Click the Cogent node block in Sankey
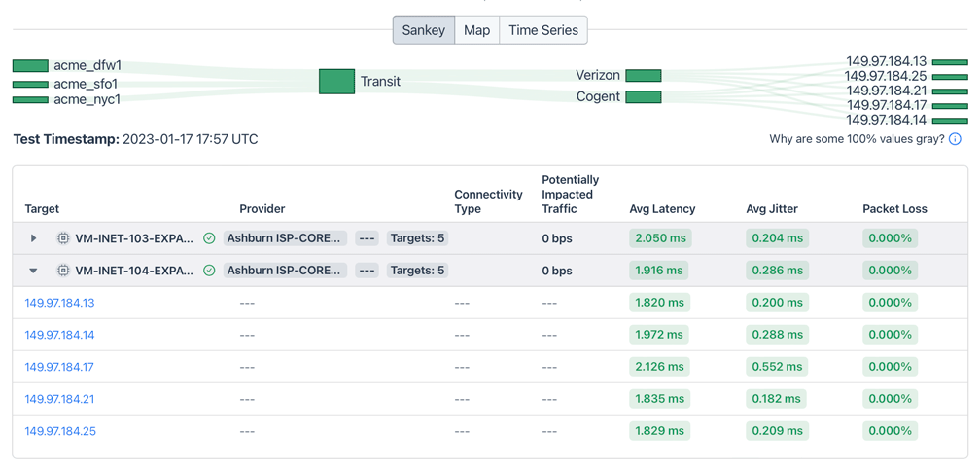Viewport: 980px width, 472px height. (x=643, y=96)
